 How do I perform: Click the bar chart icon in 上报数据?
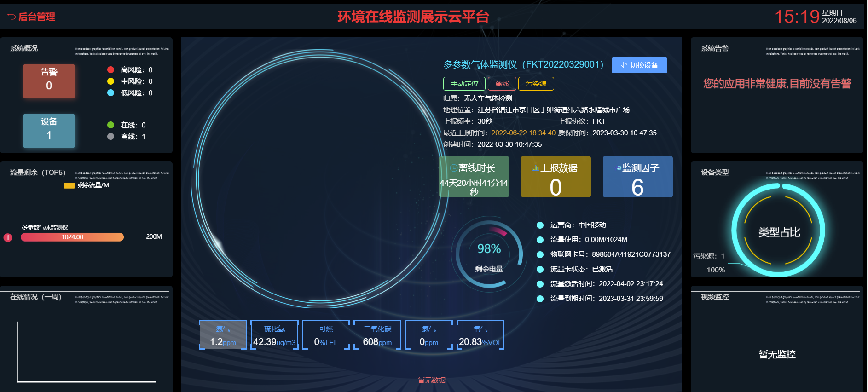(536, 168)
